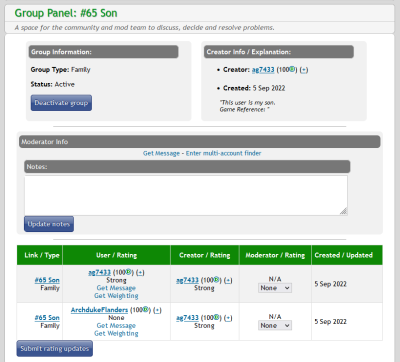Click the Status: Active text
This screenshot has height=362, width=400.
[53, 84]
